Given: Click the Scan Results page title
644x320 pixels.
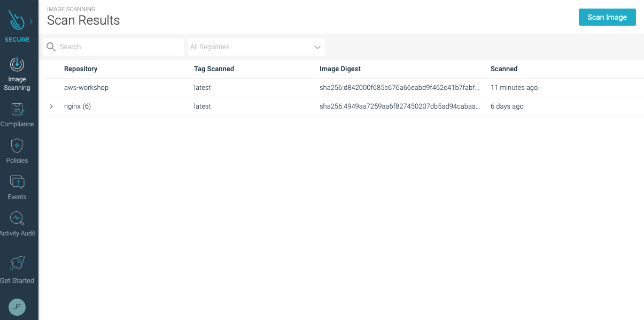Looking at the screenshot, I should point(83,20).
